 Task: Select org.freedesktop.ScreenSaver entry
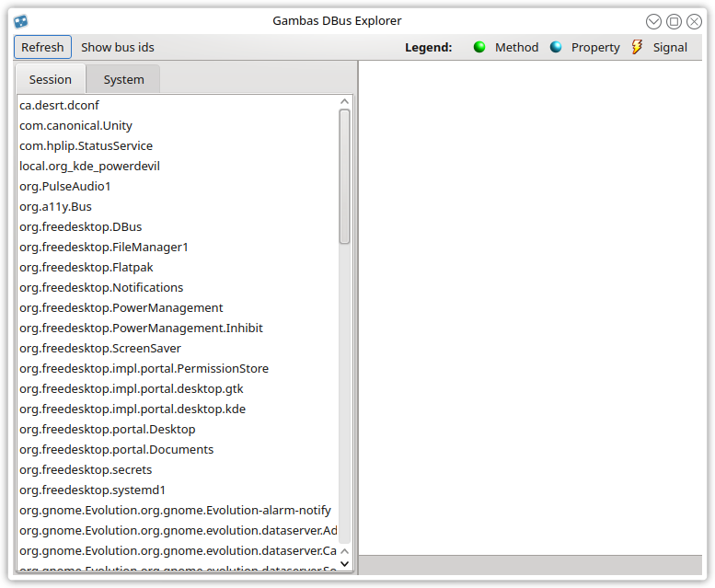(178, 348)
